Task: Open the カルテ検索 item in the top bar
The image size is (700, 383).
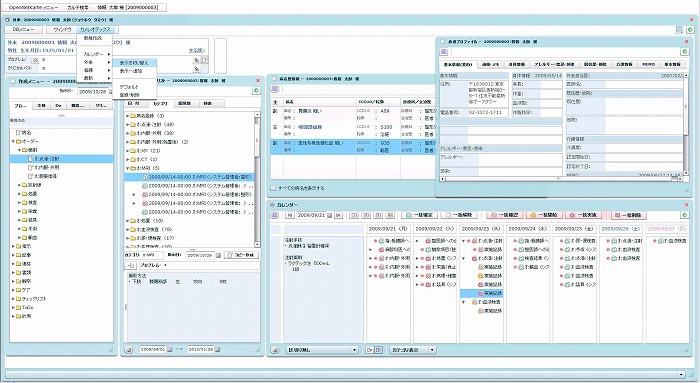Action: (78, 8)
